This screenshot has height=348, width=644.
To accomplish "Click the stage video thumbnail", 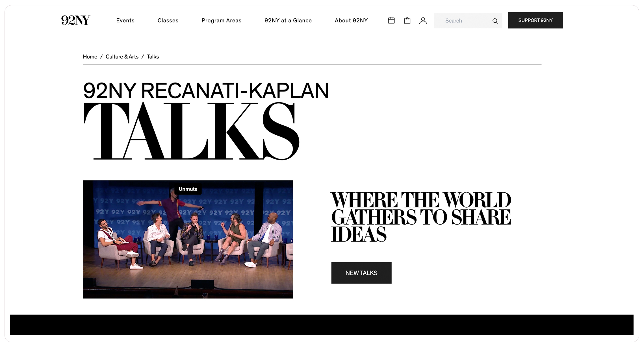I will click(188, 239).
